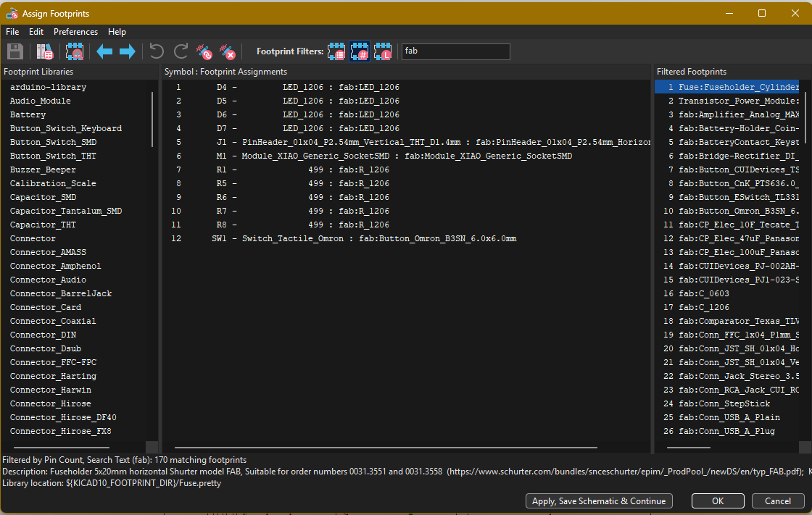The image size is (812, 515).
Task: Go to next unassociated symbol arrow
Action: pos(128,51)
